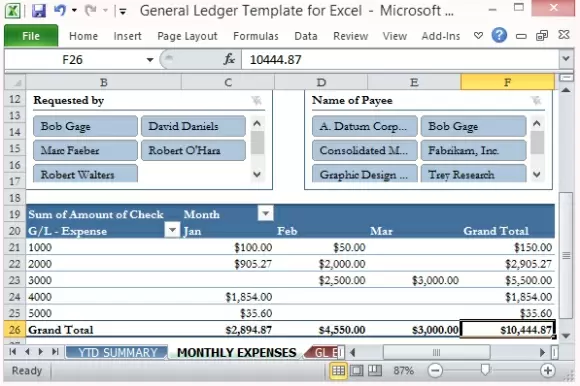
Task: Select column F header
Action: [508, 82]
